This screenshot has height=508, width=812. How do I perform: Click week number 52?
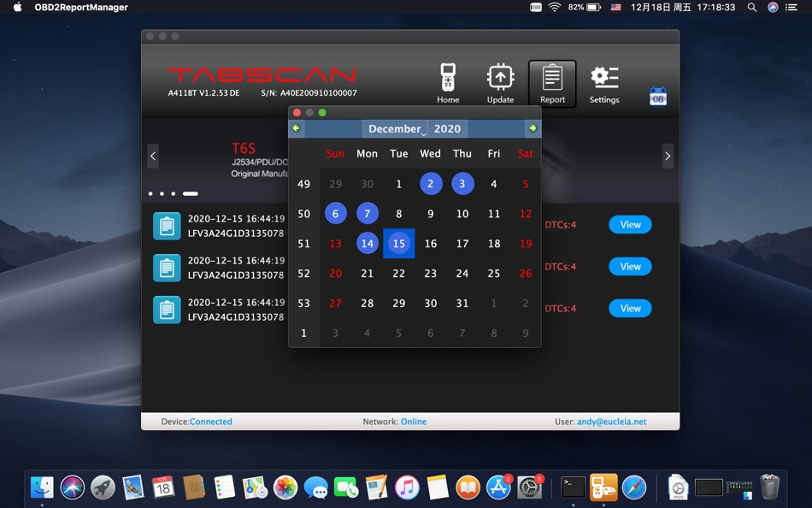[x=304, y=273]
